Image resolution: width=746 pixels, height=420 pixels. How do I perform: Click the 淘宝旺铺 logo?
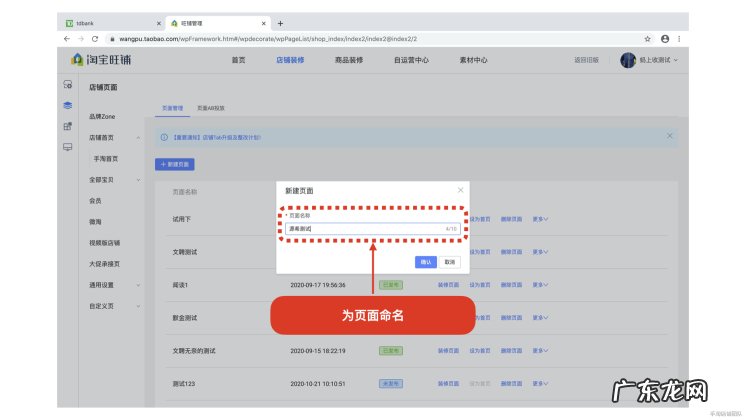click(x=101, y=60)
